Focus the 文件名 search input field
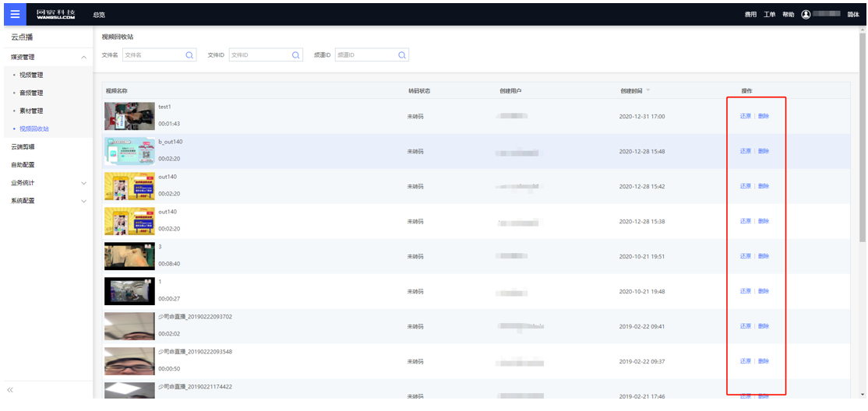This screenshot has height=411, width=868. [x=153, y=55]
